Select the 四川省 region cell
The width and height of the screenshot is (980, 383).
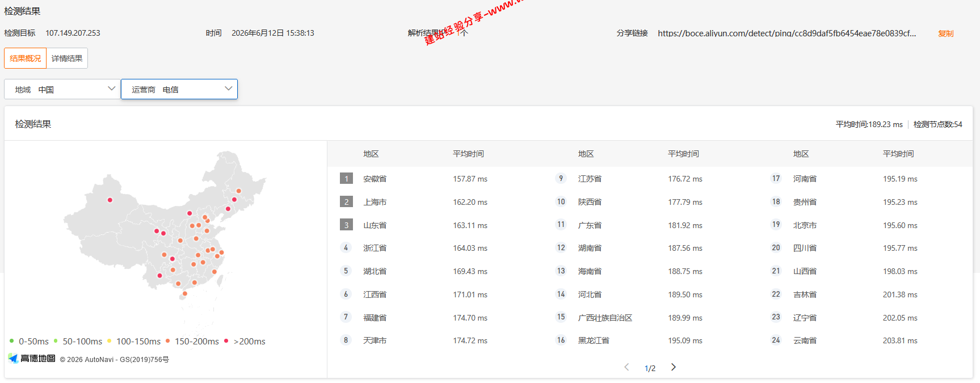(x=805, y=248)
